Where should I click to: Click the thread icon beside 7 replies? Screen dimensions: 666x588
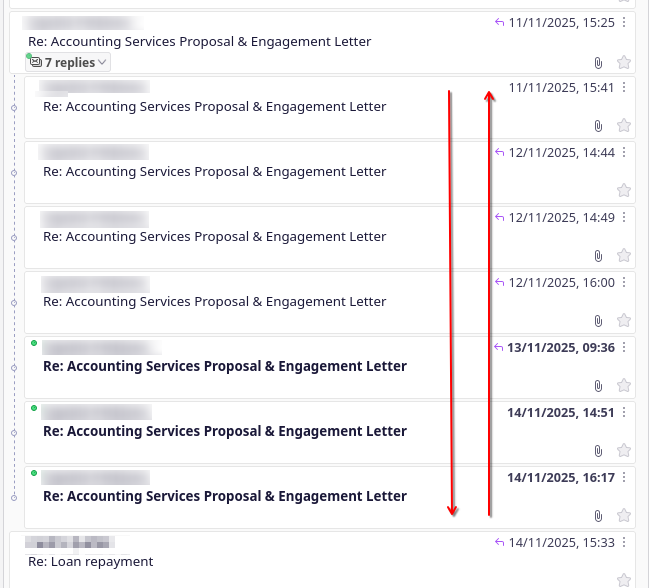pos(36,62)
